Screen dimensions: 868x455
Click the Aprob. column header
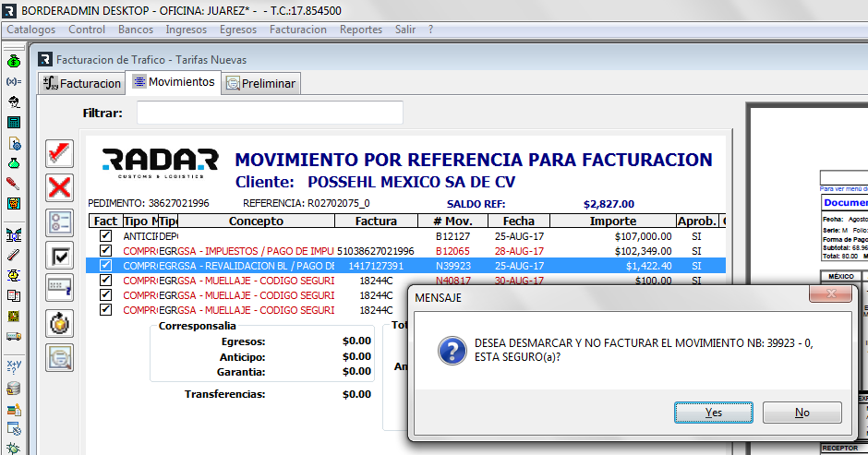pos(697,221)
